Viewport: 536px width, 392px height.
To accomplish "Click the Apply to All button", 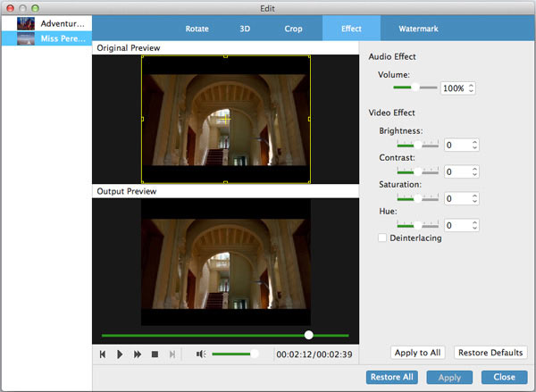I will (418, 353).
